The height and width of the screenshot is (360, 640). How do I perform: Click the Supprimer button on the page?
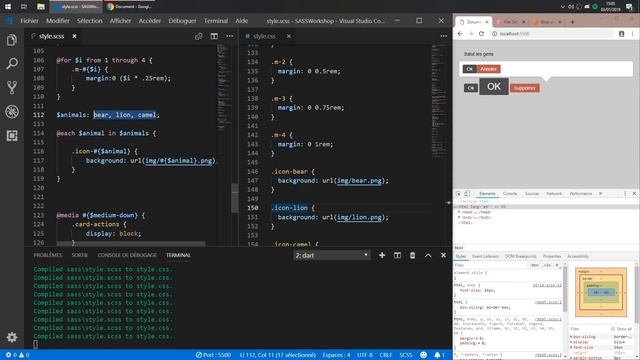(x=524, y=88)
